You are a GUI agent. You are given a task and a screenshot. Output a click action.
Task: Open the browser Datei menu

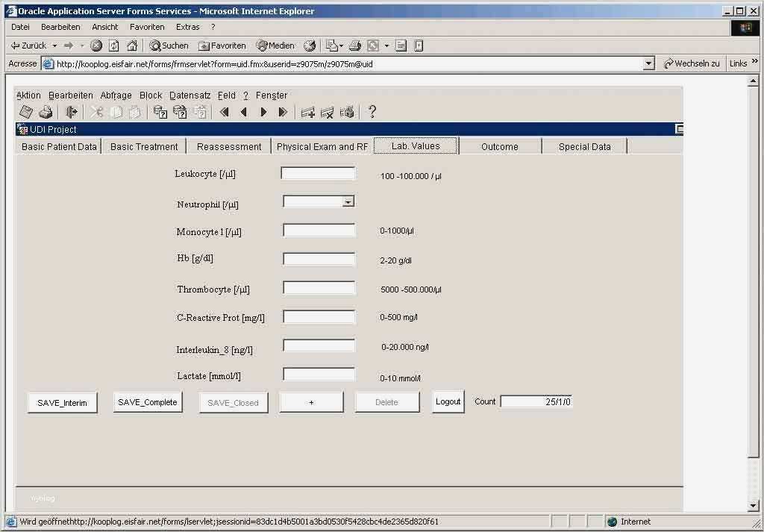click(x=20, y=27)
